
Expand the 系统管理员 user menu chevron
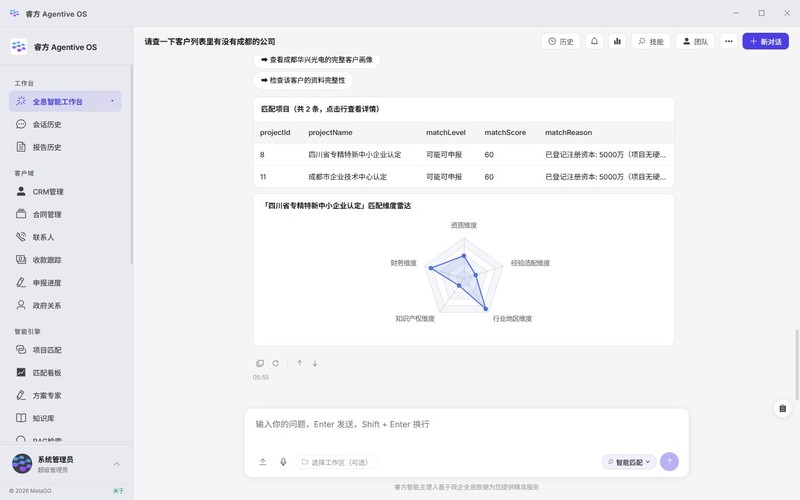pos(116,464)
